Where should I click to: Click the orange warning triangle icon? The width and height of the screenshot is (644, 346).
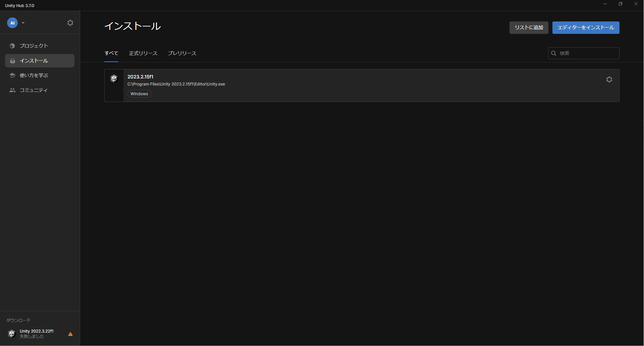pyautogui.click(x=70, y=334)
